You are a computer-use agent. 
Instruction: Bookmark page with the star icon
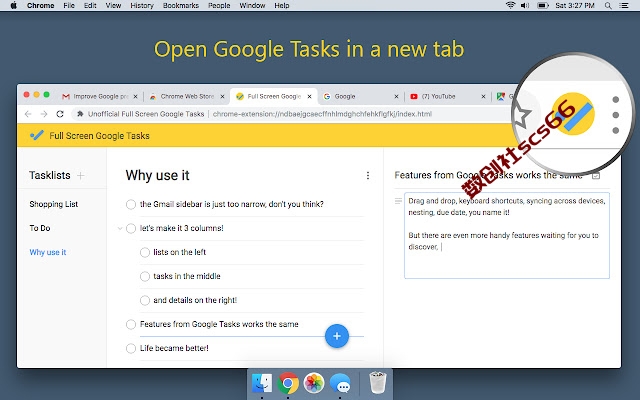coord(522,116)
